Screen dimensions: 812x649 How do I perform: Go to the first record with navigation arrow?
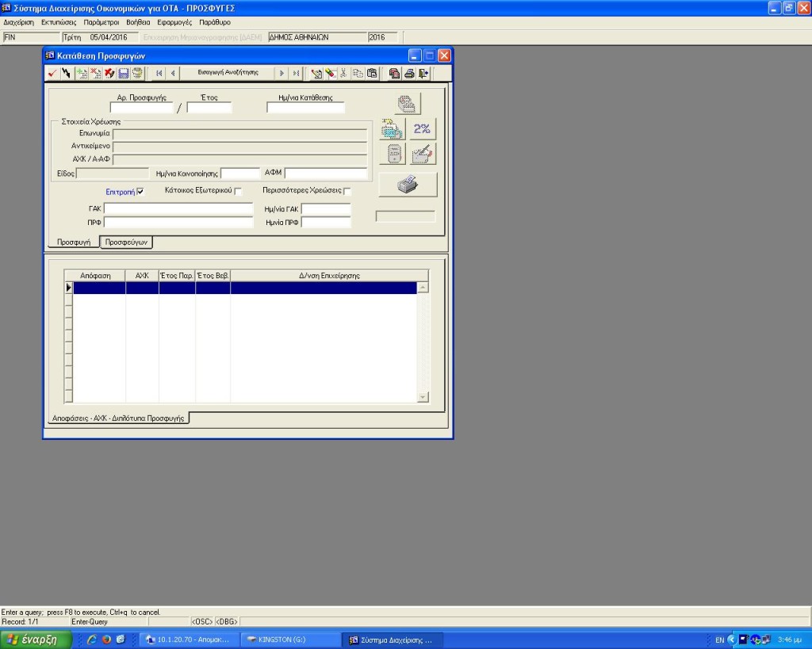[x=159, y=74]
